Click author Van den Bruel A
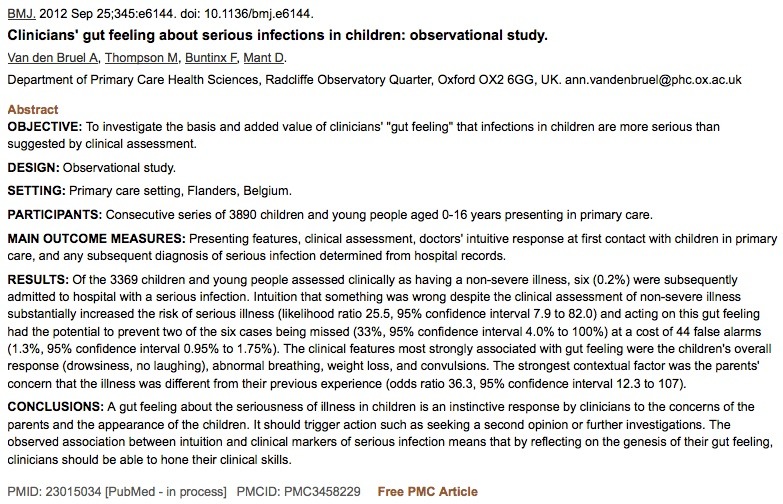The width and height of the screenshot is (783, 504). tap(53, 58)
